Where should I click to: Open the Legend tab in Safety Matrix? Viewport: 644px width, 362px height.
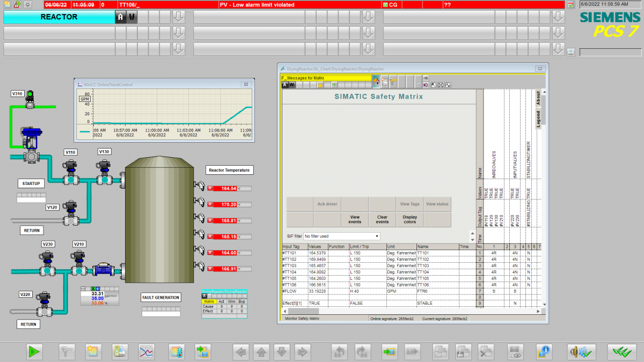(539, 120)
